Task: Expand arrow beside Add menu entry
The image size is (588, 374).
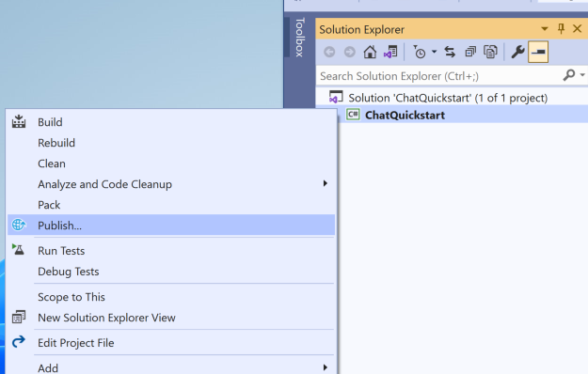Action: 326,367
